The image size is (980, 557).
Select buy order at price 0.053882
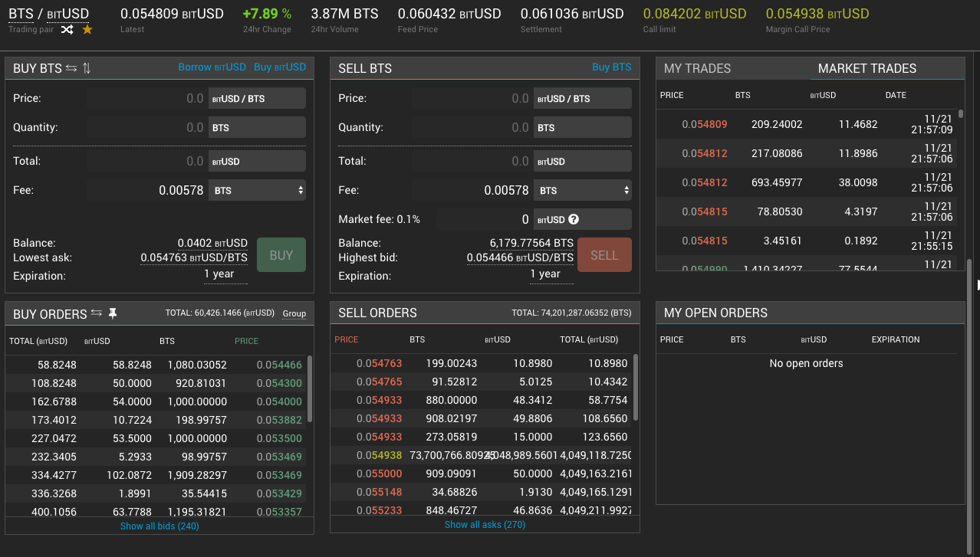tap(156, 420)
